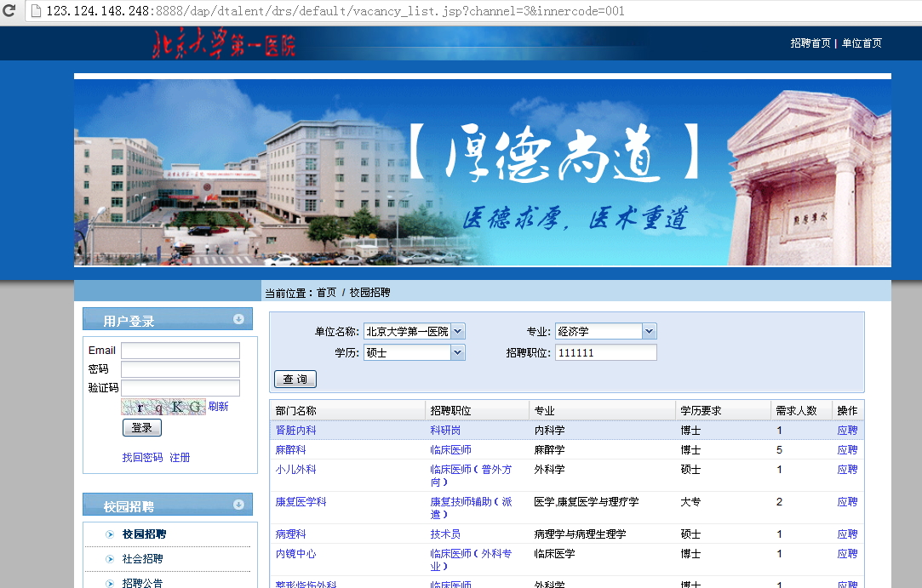Click the captcha image rqKG

pyautogui.click(x=163, y=407)
